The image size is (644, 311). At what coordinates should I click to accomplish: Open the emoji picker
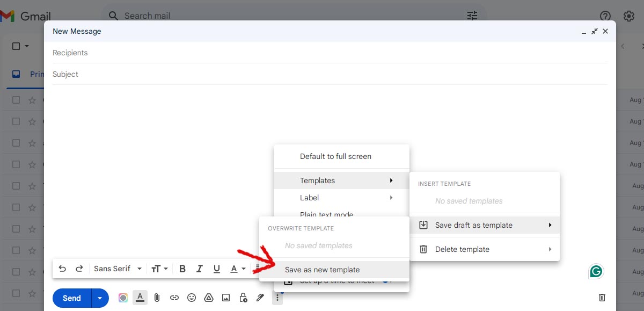click(x=192, y=298)
